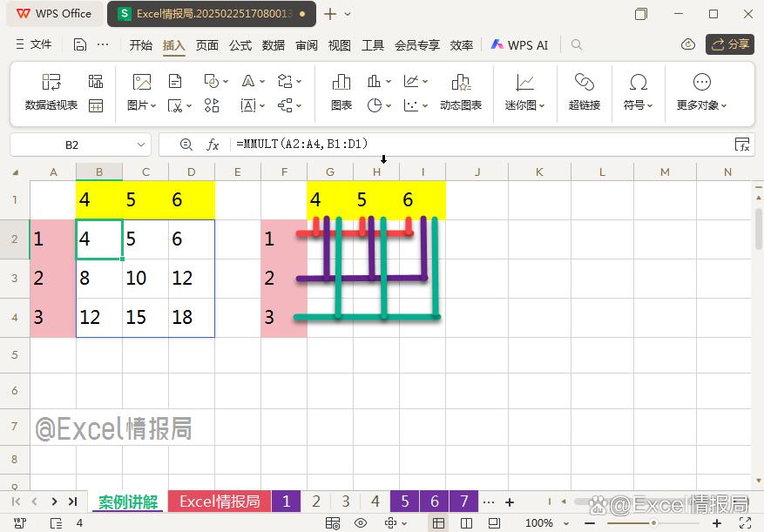Switch to the 数据 ribbon tab
The width and height of the screenshot is (764, 532).
273,44
